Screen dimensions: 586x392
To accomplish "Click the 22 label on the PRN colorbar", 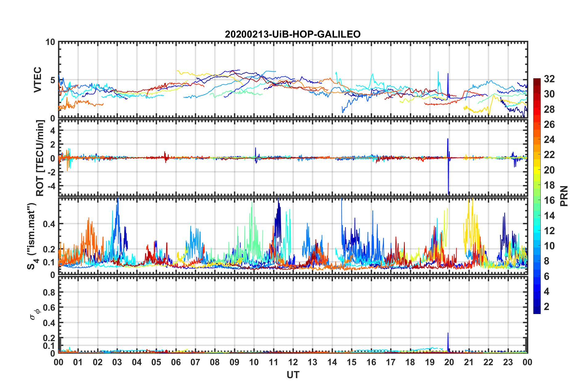I will tap(549, 155).
